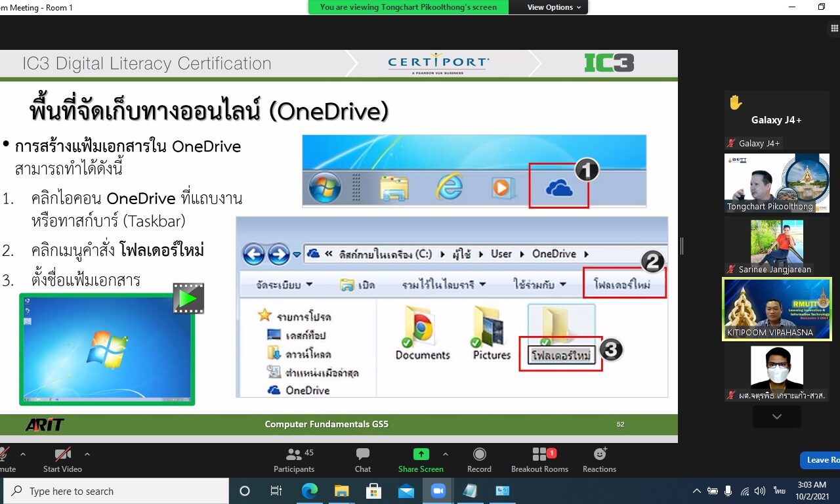Click the Documents folder on the slide
Image resolution: width=840 pixels, height=504 pixels.
(422, 333)
